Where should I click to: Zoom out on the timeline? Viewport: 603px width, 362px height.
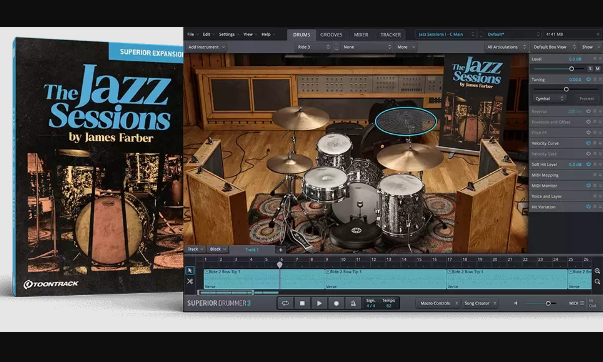[x=597, y=282]
